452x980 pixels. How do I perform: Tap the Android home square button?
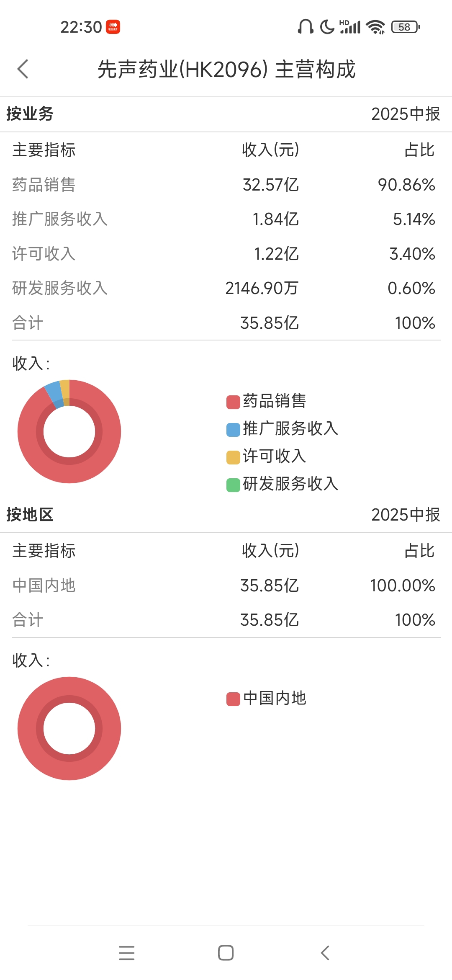(226, 953)
